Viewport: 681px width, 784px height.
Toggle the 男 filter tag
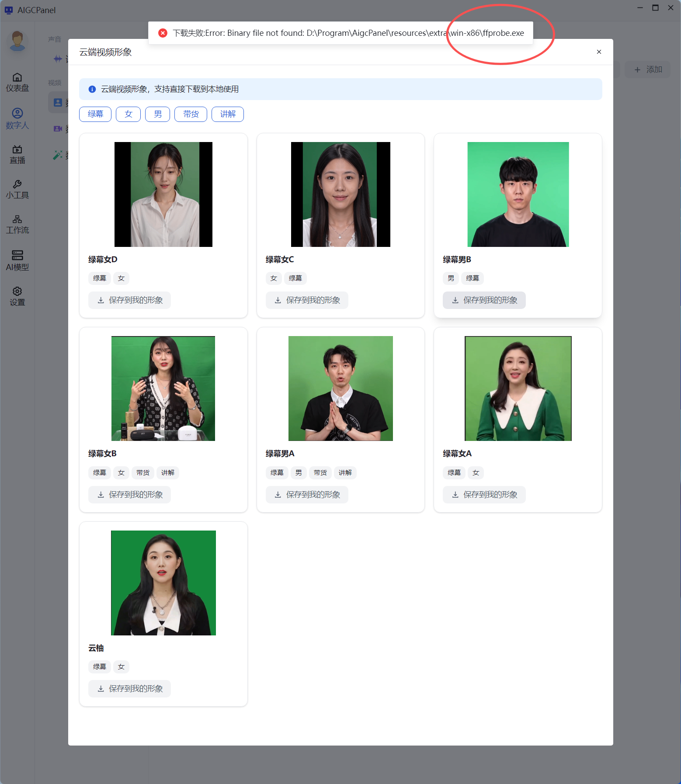pos(157,114)
